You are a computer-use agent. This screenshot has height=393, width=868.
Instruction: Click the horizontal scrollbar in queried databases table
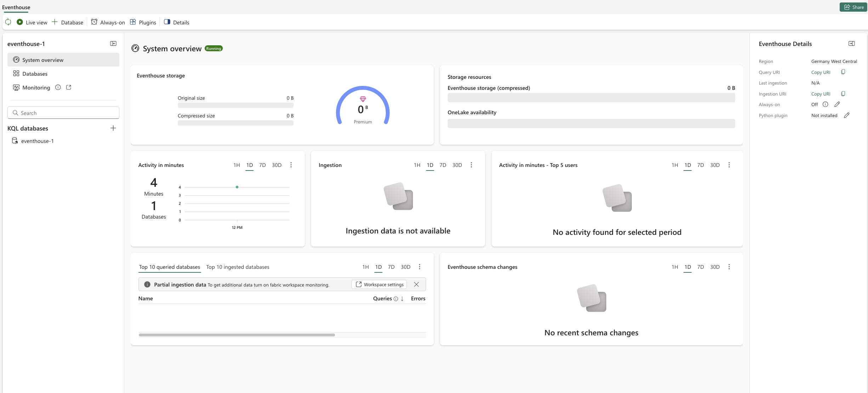pyautogui.click(x=237, y=335)
